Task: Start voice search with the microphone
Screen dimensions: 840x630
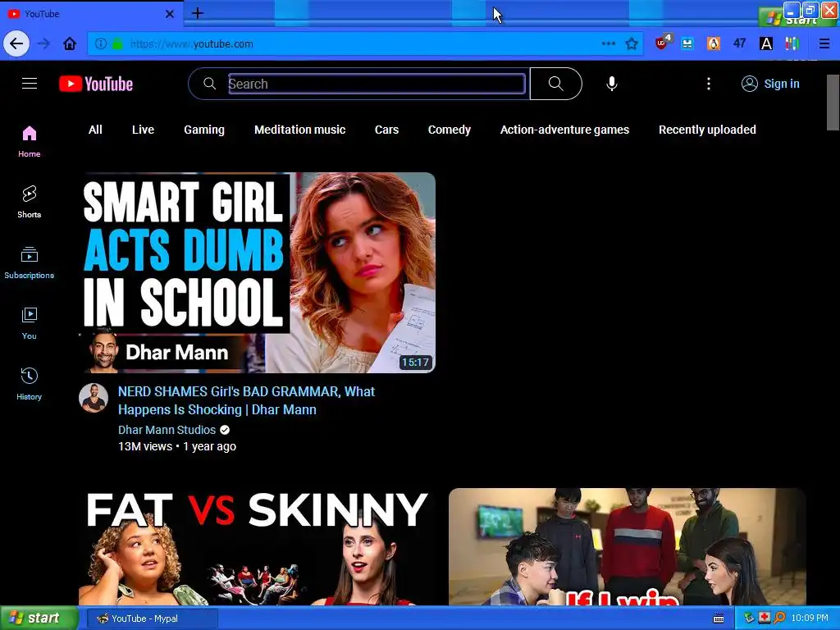Action: pyautogui.click(x=612, y=84)
